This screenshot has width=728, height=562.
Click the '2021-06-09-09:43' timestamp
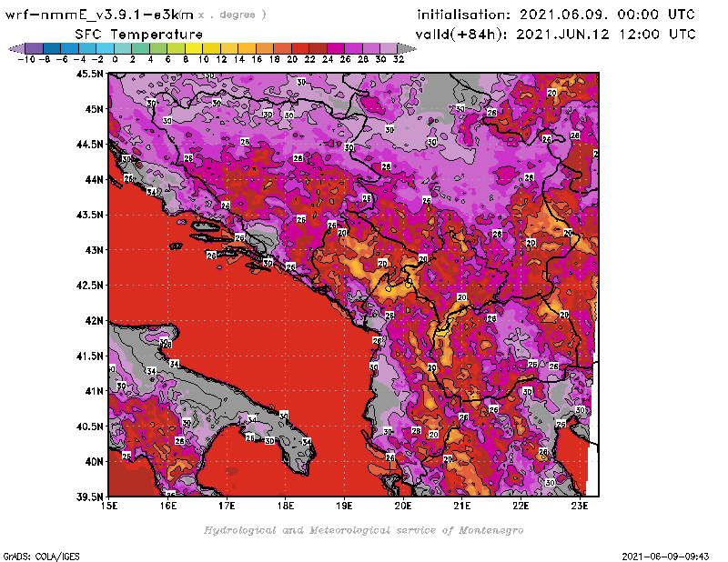(665, 557)
